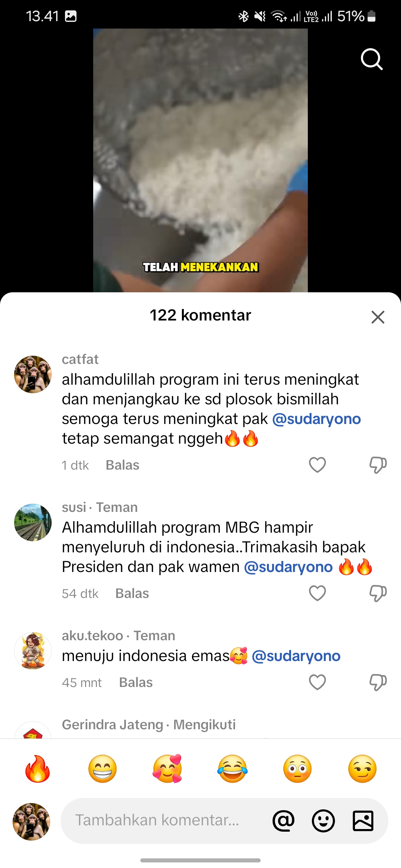The width and height of the screenshot is (401, 868).
Task: Dislike catfat's comment with thumbs-down icon
Action: 378,465
